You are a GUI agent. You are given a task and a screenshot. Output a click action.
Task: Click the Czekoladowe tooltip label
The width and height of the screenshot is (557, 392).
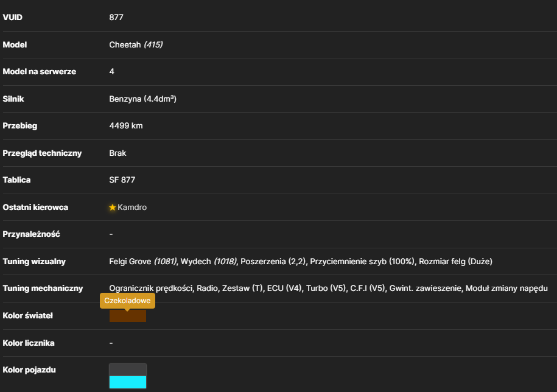[x=127, y=301]
